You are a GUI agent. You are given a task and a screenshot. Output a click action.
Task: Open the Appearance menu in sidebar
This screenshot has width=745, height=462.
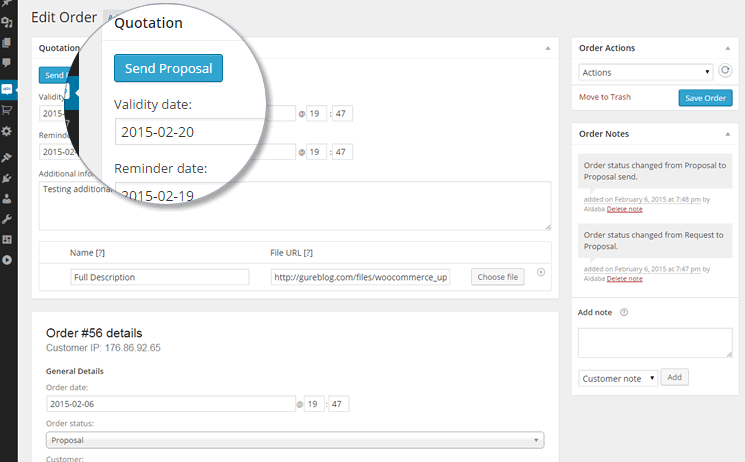click(7, 157)
